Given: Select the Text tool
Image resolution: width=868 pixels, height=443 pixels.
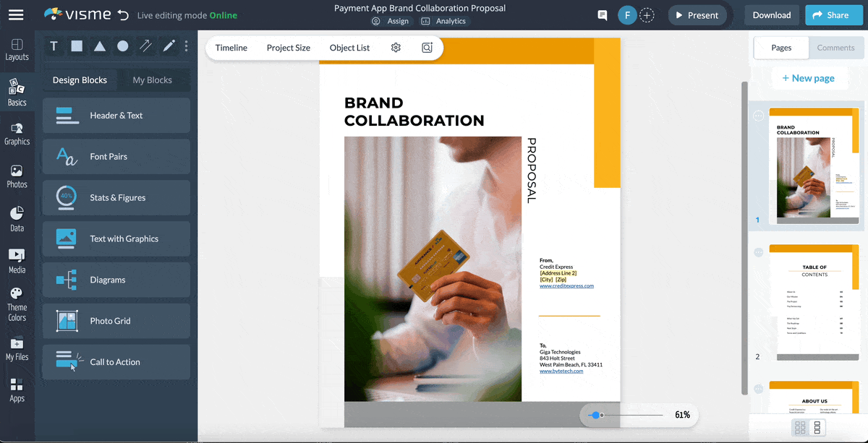Looking at the screenshot, I should pyautogui.click(x=54, y=46).
